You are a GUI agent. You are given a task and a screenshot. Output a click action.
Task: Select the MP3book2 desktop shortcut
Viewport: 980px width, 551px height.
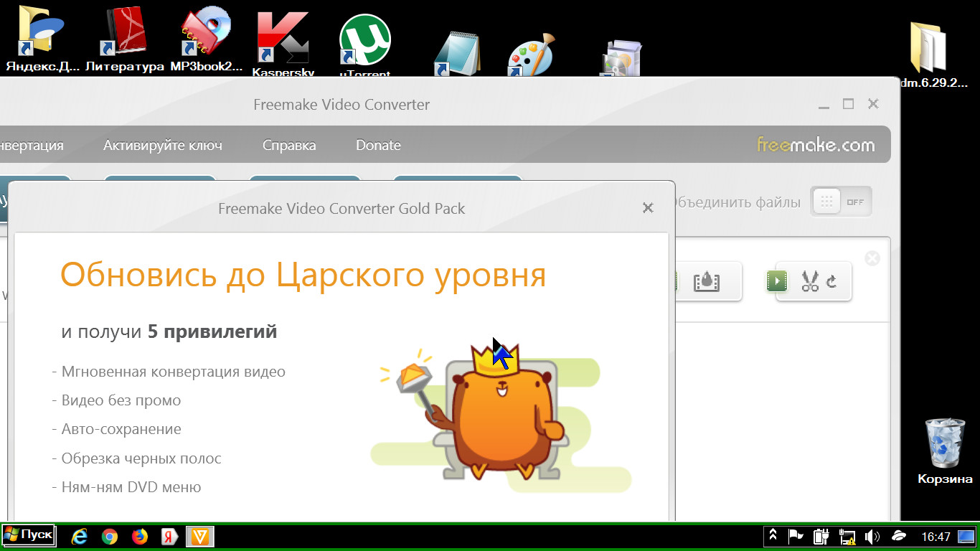coord(207,40)
